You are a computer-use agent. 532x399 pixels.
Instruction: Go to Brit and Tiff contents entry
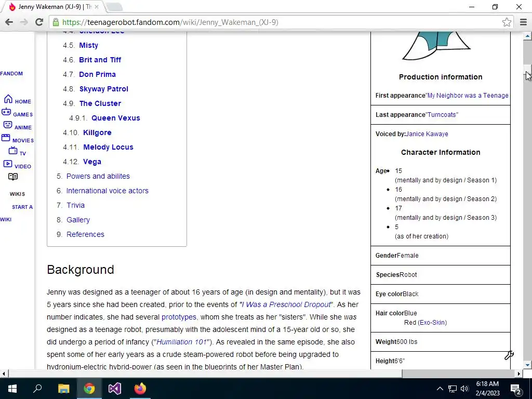[x=100, y=60]
